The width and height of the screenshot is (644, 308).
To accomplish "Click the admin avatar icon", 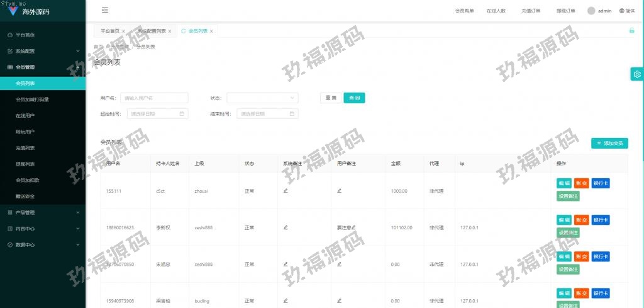I will tap(591, 11).
